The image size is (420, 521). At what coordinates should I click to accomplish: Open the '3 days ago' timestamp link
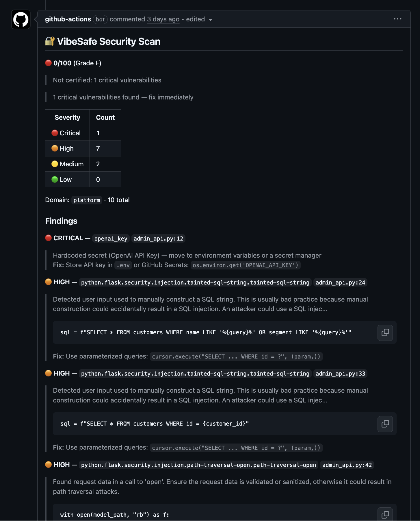163,19
